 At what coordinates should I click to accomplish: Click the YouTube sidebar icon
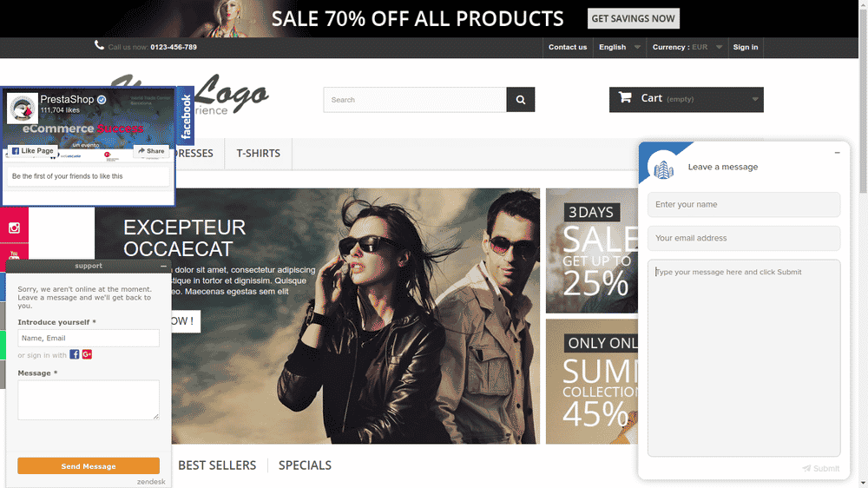[14, 254]
